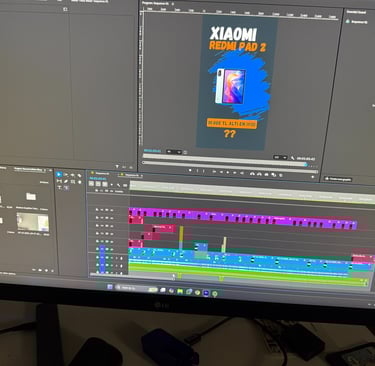This screenshot has height=366, width=375.
Task: Open the Button Editor plus icon
Action: click(313, 177)
